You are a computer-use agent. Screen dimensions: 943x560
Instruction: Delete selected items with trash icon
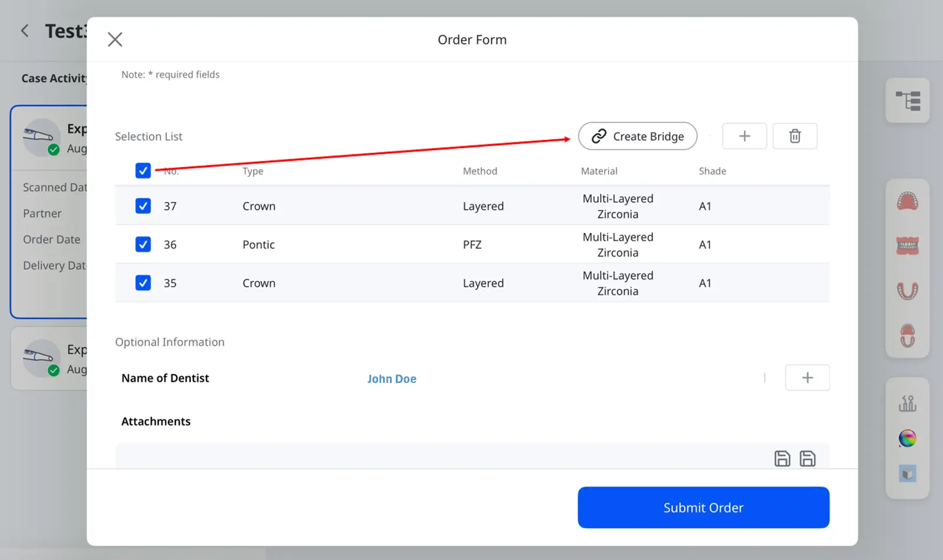click(795, 136)
